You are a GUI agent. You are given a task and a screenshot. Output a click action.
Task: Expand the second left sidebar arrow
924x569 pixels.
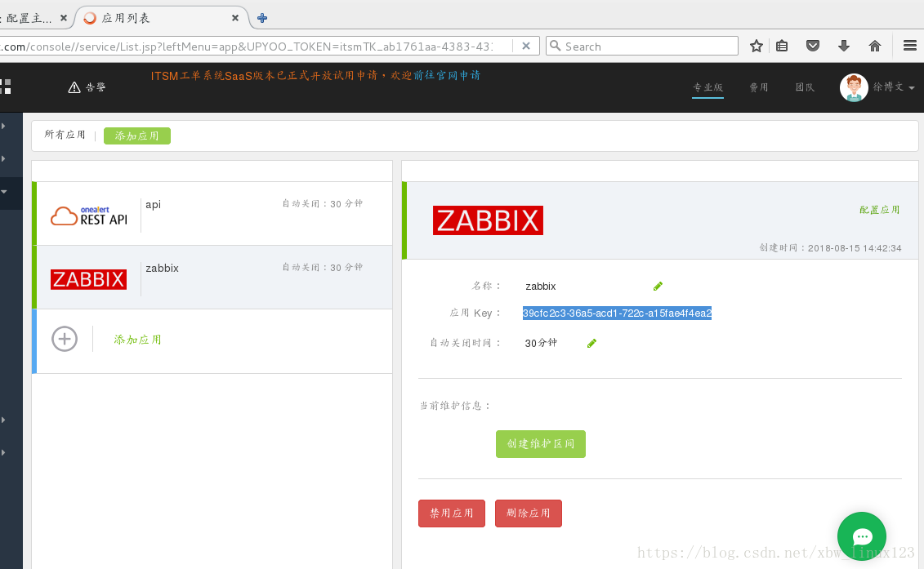click(x=3, y=158)
